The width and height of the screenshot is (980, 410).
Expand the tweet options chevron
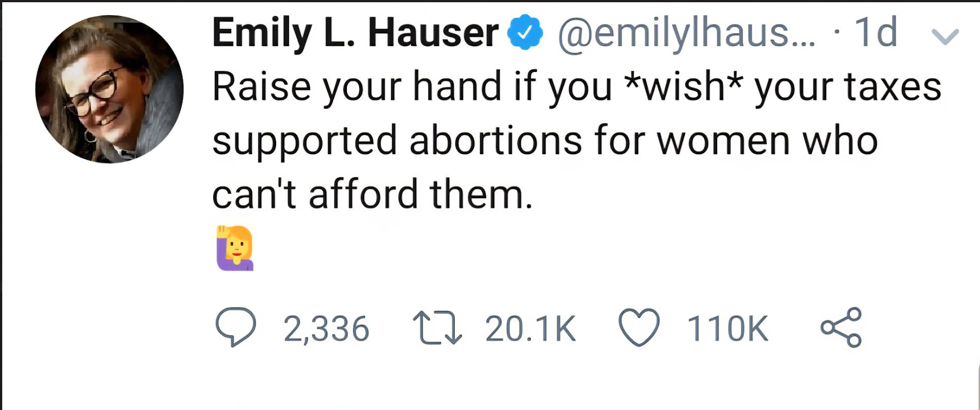tap(945, 36)
